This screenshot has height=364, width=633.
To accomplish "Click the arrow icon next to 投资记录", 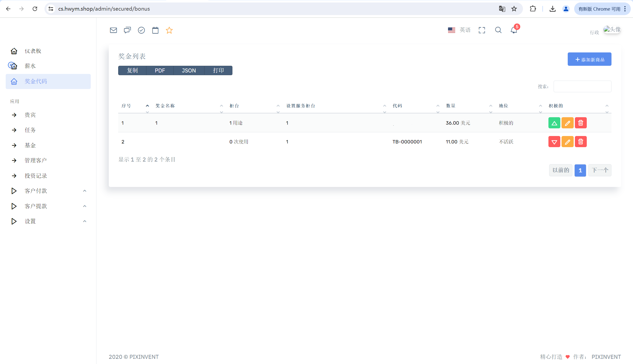I will click(x=14, y=176).
